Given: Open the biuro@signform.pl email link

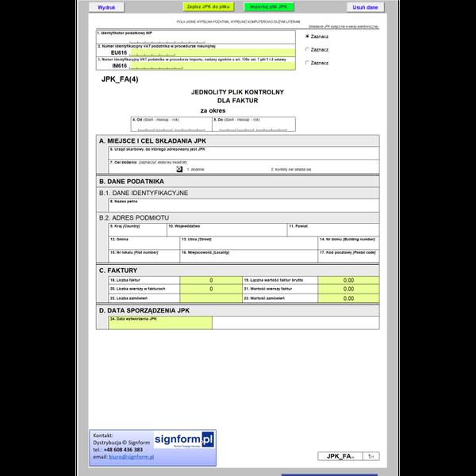Looking at the screenshot, I should click(x=132, y=457).
